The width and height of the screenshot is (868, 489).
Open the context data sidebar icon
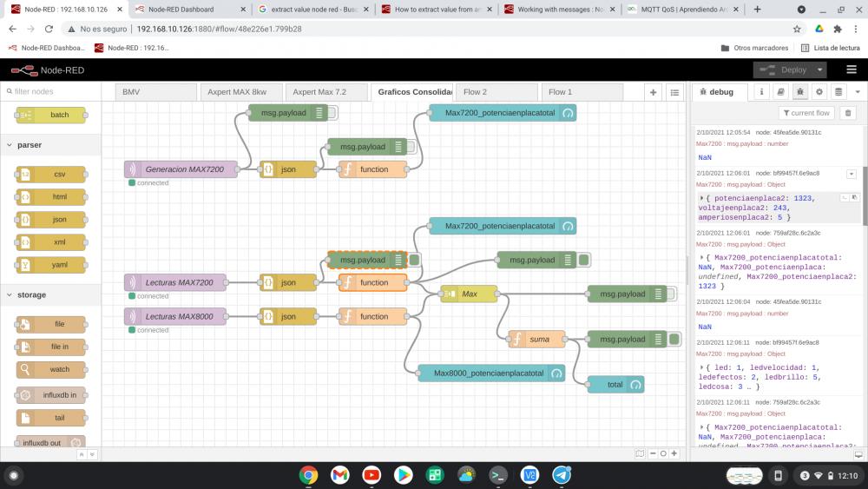pyautogui.click(x=838, y=92)
